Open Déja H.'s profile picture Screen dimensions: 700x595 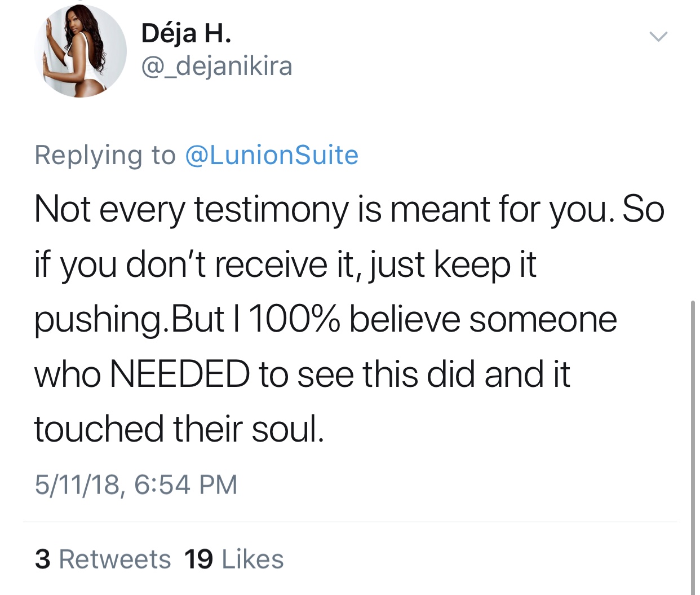point(79,51)
